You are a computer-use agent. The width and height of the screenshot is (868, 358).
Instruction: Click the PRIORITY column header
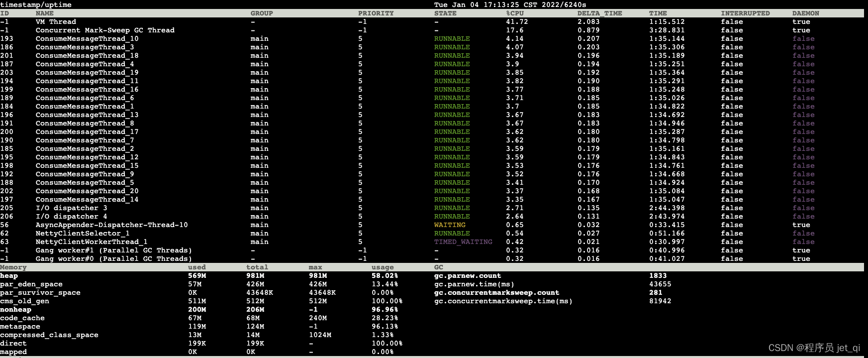pos(376,13)
